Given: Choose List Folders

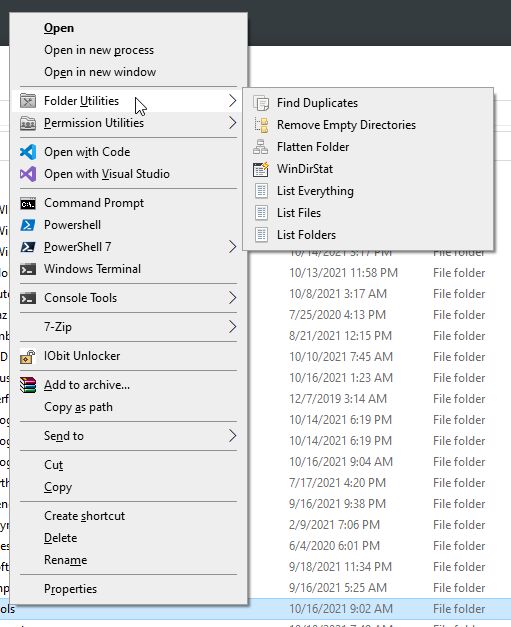Looking at the screenshot, I should [306, 235].
